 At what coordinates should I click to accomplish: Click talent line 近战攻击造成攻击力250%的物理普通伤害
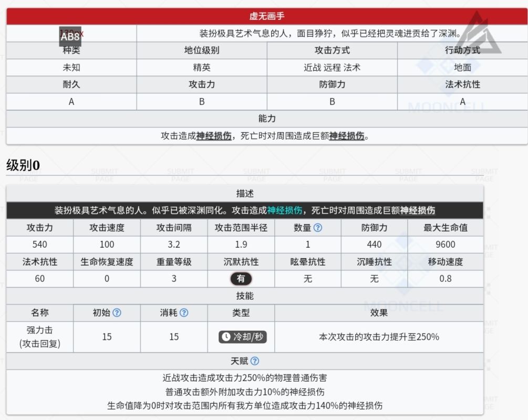point(245,378)
